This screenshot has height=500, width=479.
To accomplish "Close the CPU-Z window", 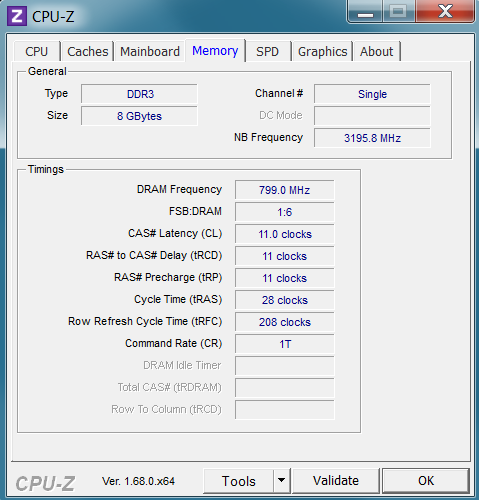I will 445,12.
